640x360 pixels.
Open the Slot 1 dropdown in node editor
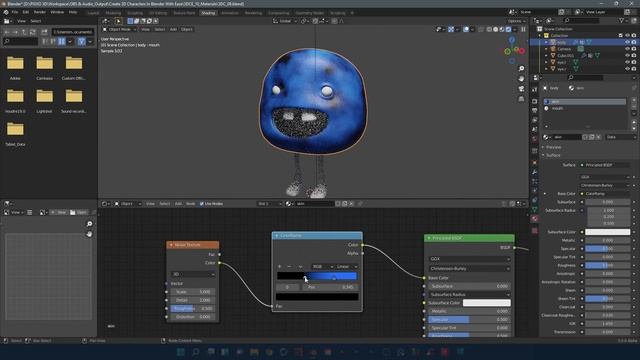pyautogui.click(x=269, y=204)
